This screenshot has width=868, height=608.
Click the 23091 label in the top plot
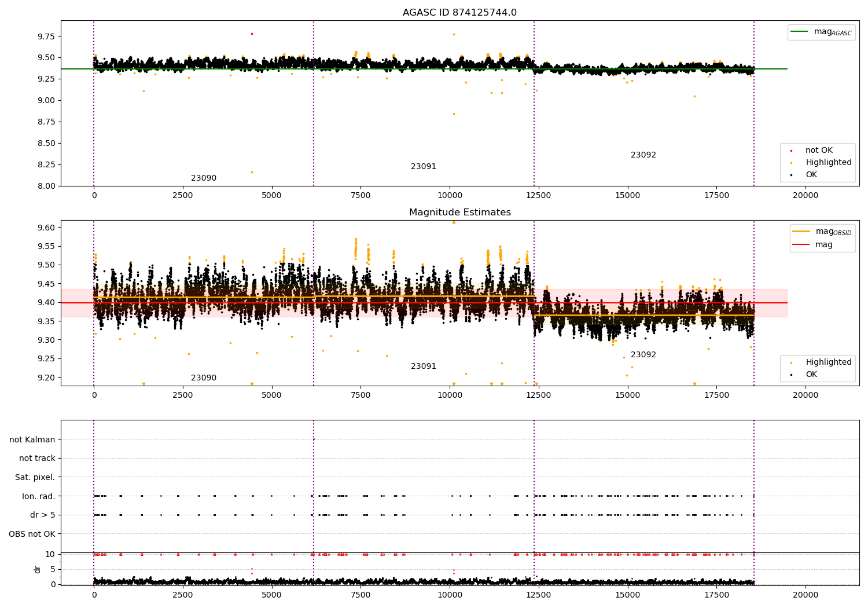point(424,167)
